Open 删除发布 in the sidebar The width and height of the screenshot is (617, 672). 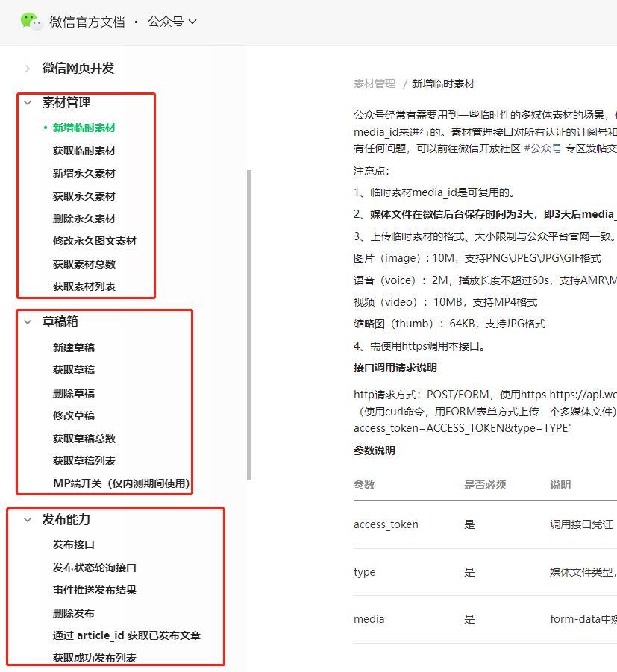tap(74, 613)
